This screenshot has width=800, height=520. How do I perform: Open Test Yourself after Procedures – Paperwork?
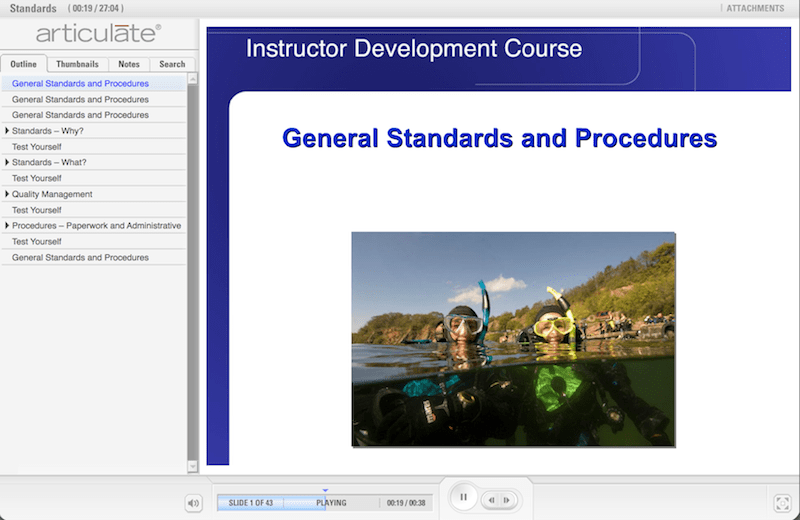coord(94,241)
